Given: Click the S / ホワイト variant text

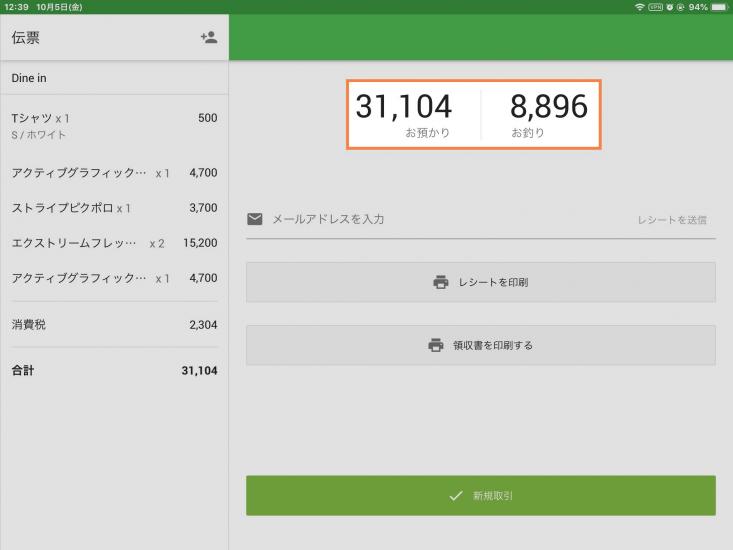Looking at the screenshot, I should pyautogui.click(x=38, y=135).
